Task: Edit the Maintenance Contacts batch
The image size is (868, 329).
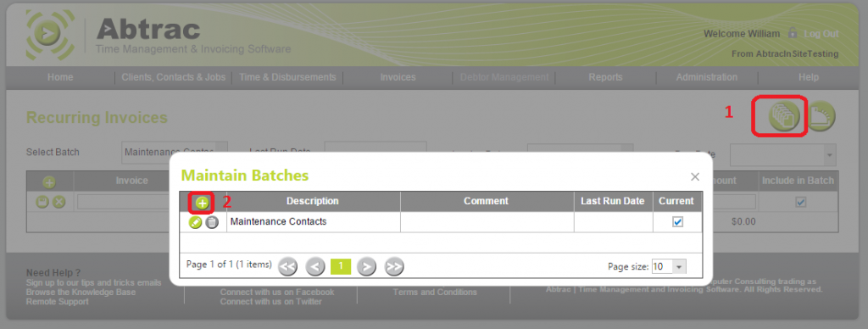Action: click(x=196, y=222)
